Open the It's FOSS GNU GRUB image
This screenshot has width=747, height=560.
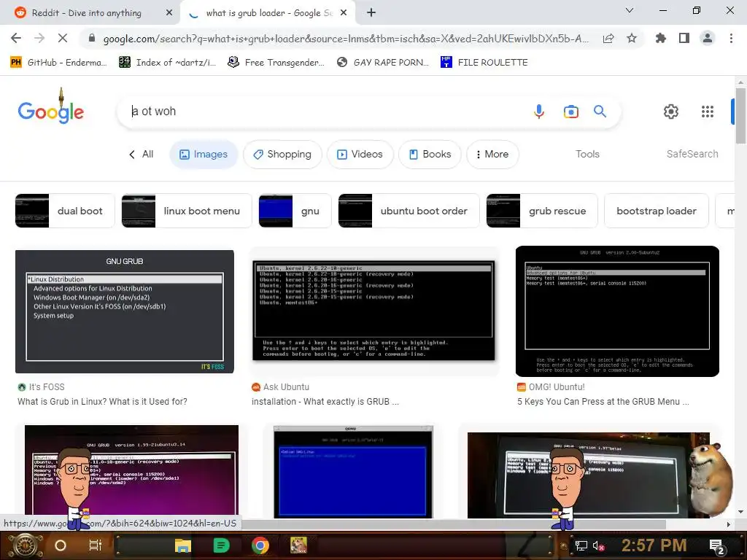coord(124,311)
